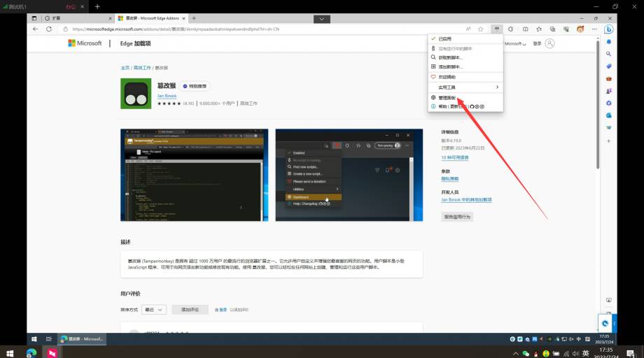Expand the Microsoft dropdown in page header
Screen dimensions: 644x358
coord(515,43)
